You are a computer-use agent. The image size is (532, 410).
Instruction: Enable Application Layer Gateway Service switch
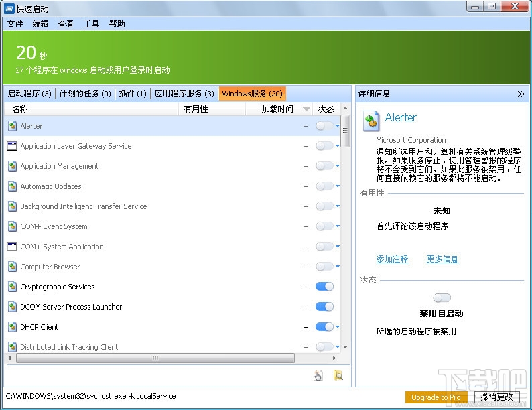tap(324, 146)
